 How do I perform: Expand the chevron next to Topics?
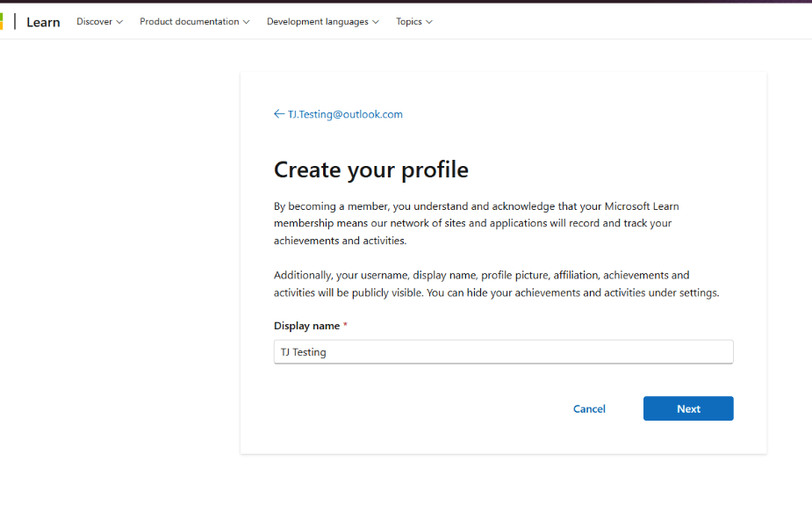tap(429, 22)
